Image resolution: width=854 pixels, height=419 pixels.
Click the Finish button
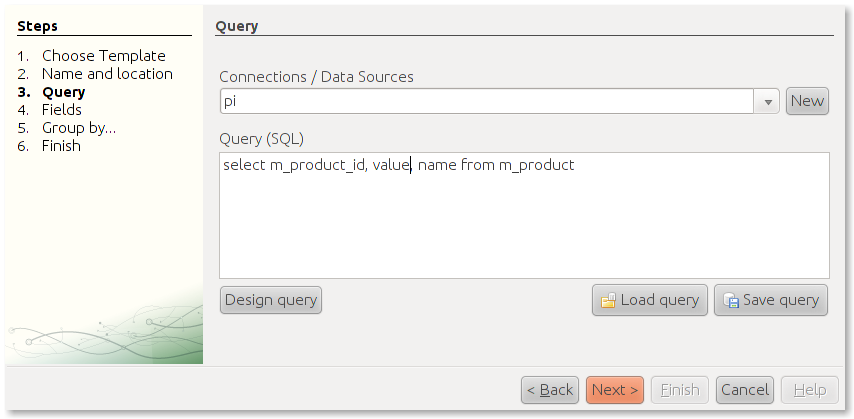(x=680, y=390)
